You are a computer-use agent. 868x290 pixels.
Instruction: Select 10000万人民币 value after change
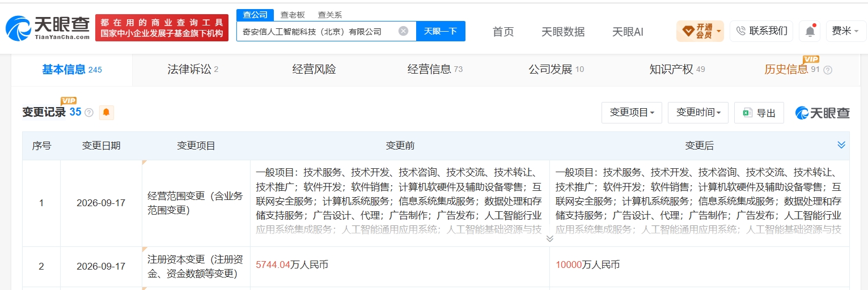pyautogui.click(x=587, y=265)
